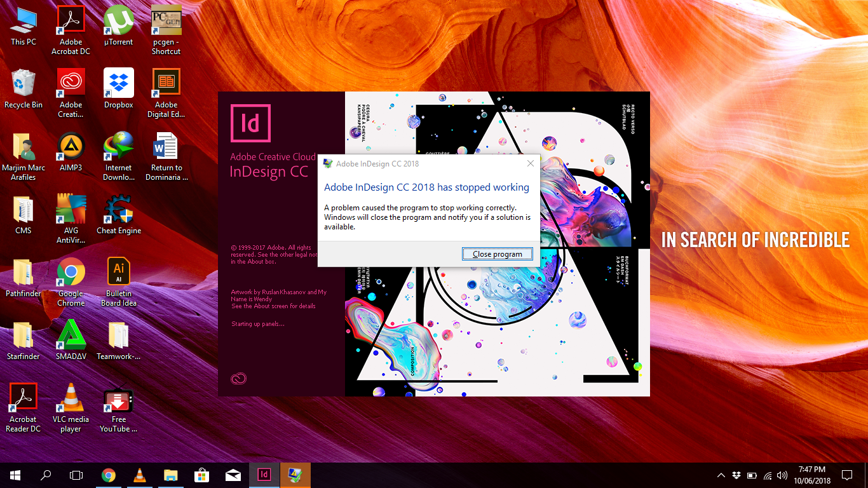868x488 pixels.
Task: Open the CMS folder
Action: point(24,215)
